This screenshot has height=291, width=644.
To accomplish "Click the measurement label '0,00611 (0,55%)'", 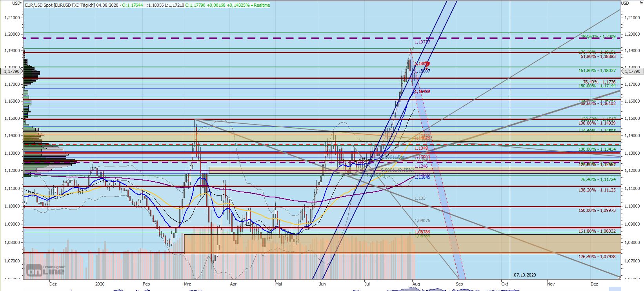I will click(x=397, y=170).
